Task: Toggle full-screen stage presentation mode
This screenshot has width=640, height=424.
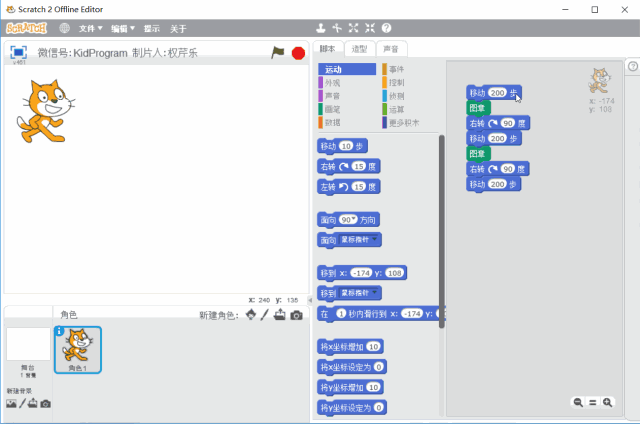Action: [x=18, y=52]
